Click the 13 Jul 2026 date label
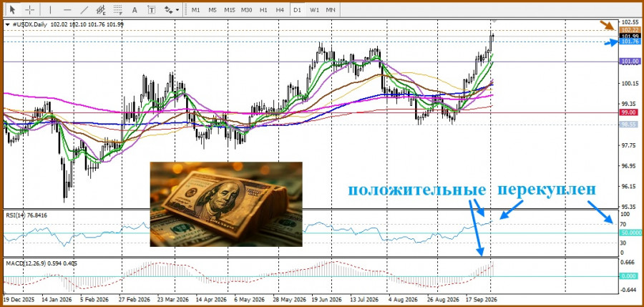The height and width of the screenshot is (307, 644). 365,300
